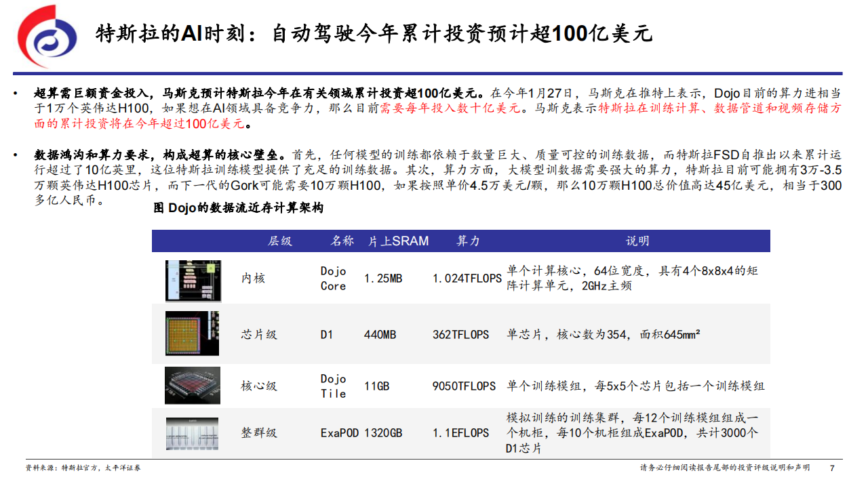Click the 440MB SRAM value

pos(380,335)
